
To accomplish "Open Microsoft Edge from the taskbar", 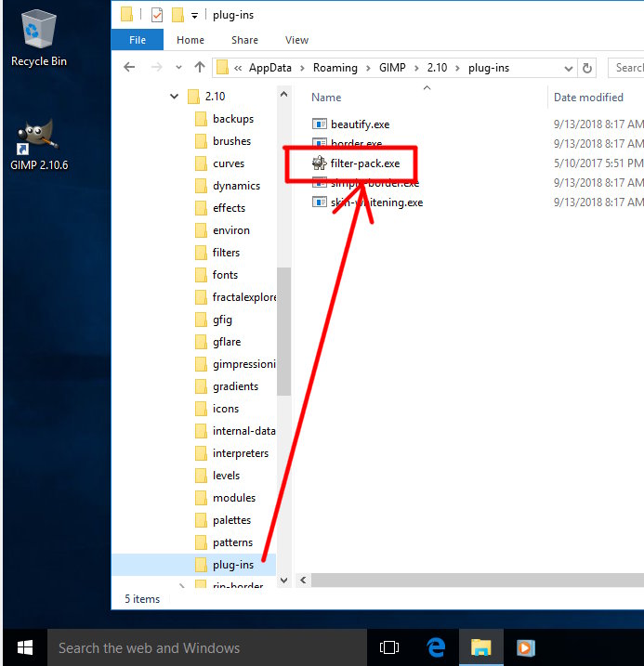I will 436,647.
